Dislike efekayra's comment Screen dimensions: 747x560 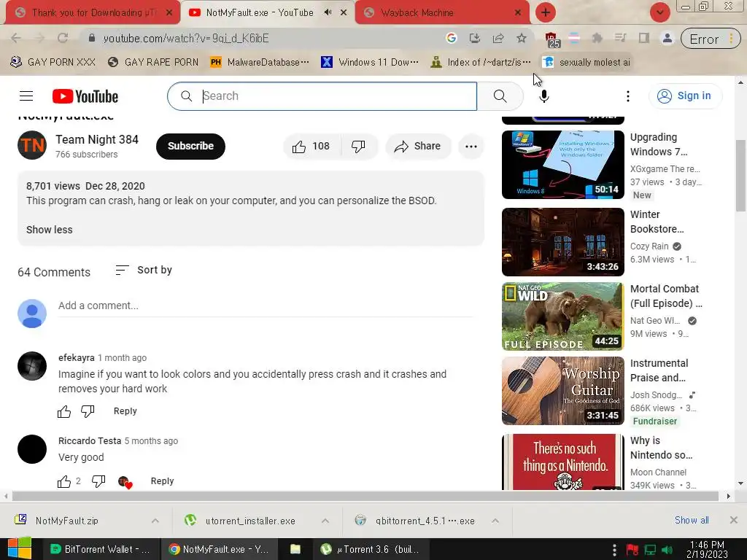pos(88,411)
